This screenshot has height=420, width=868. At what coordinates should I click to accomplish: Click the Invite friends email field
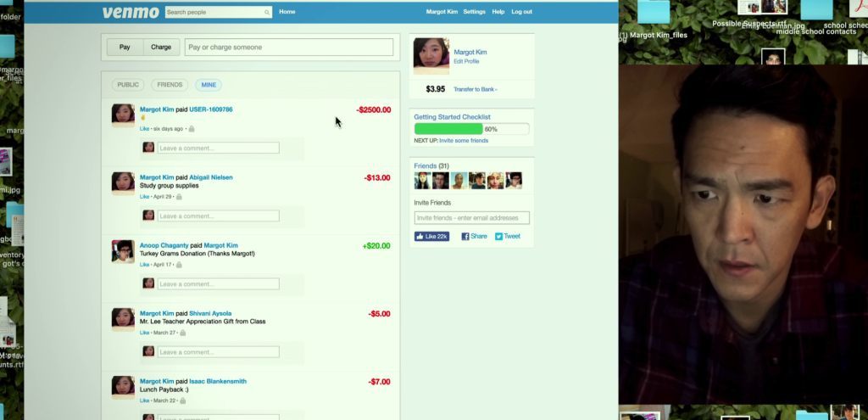point(471,218)
